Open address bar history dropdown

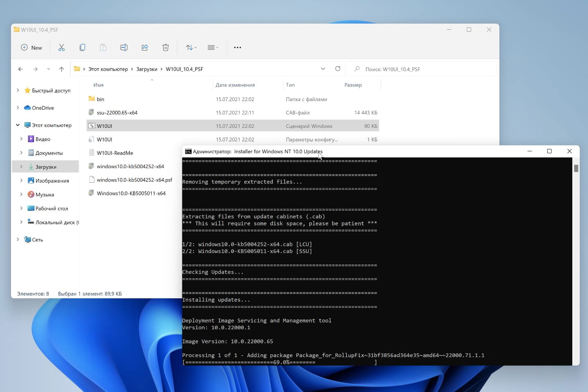coord(323,69)
